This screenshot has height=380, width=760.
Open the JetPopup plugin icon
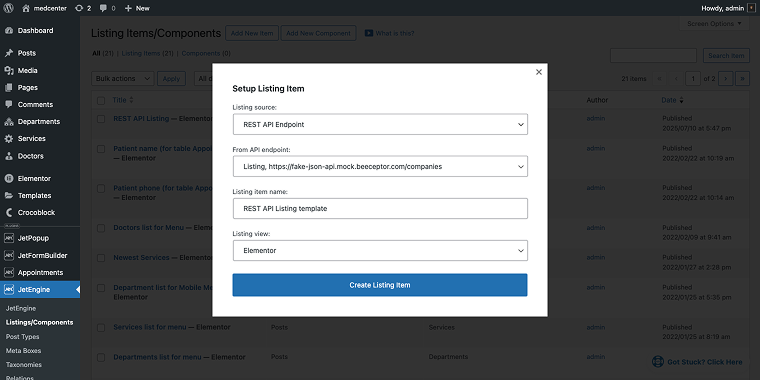tap(9, 238)
